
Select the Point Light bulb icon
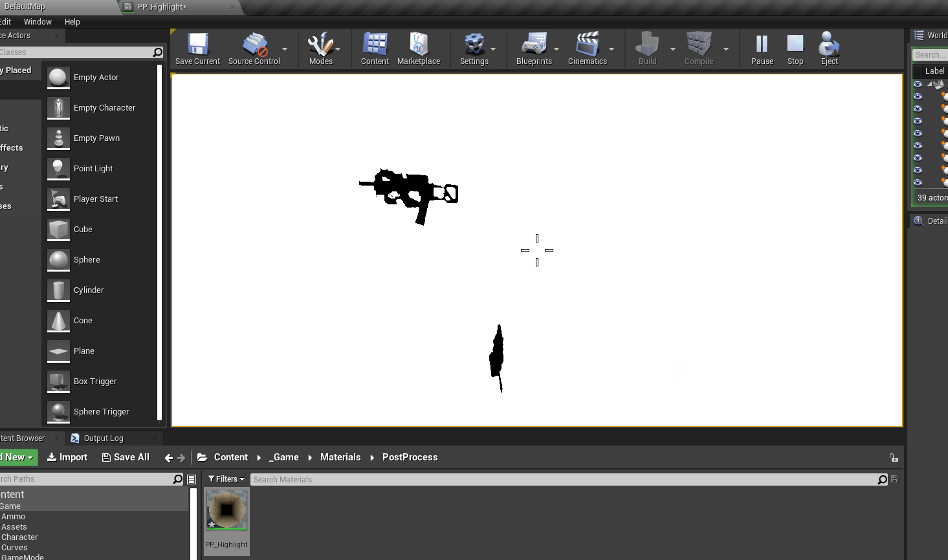tap(58, 169)
